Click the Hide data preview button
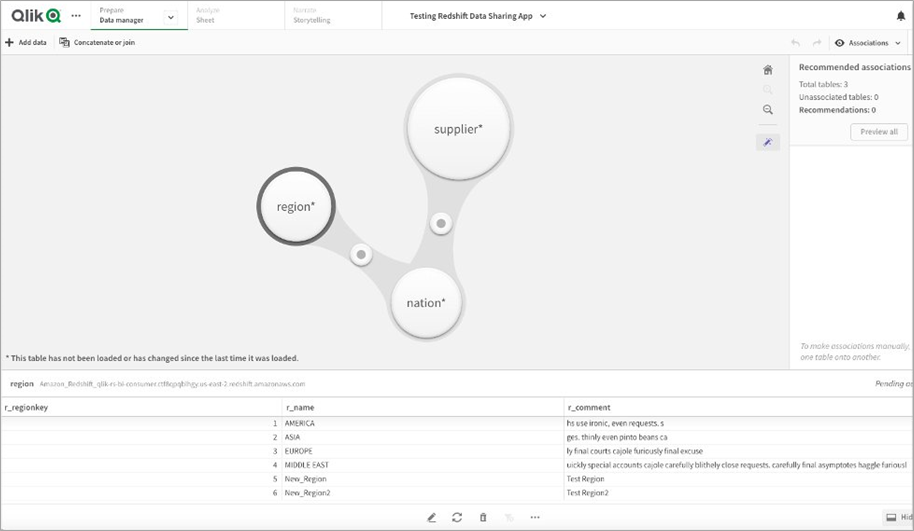914x531 pixels. 898,517
